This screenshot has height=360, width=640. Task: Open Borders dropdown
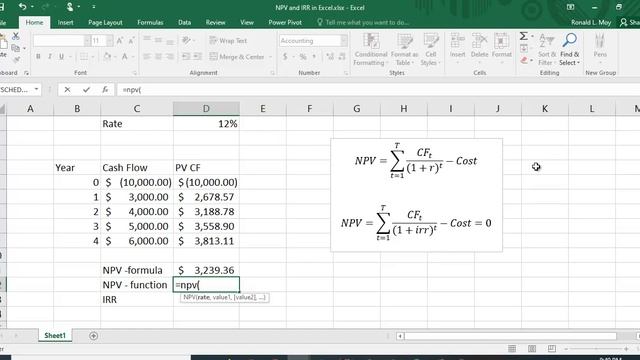coord(93,57)
